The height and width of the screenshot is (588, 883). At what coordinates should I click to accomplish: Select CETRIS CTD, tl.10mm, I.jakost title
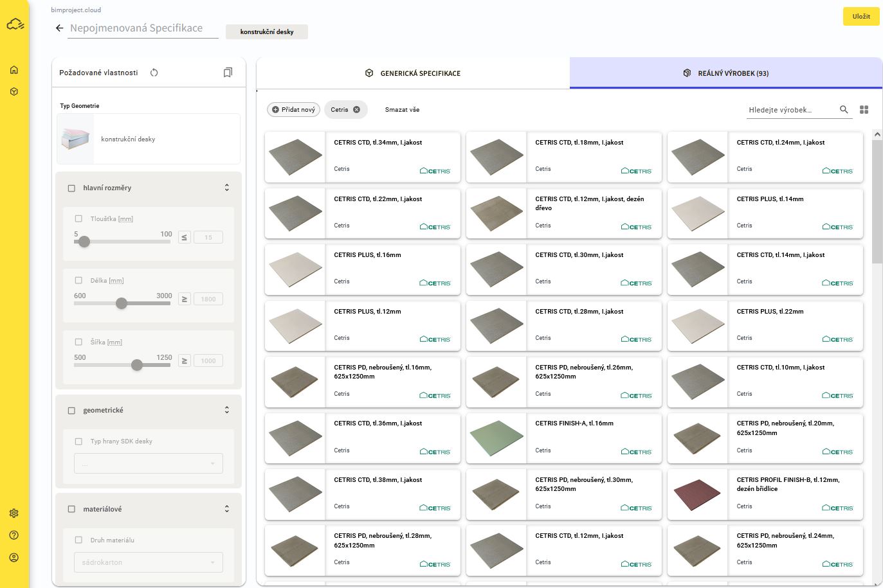pos(781,368)
